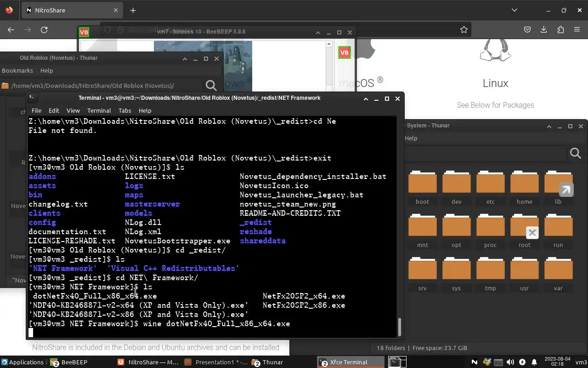The height and width of the screenshot is (368, 588).
Task: Open the sys folder
Action: 456,274
